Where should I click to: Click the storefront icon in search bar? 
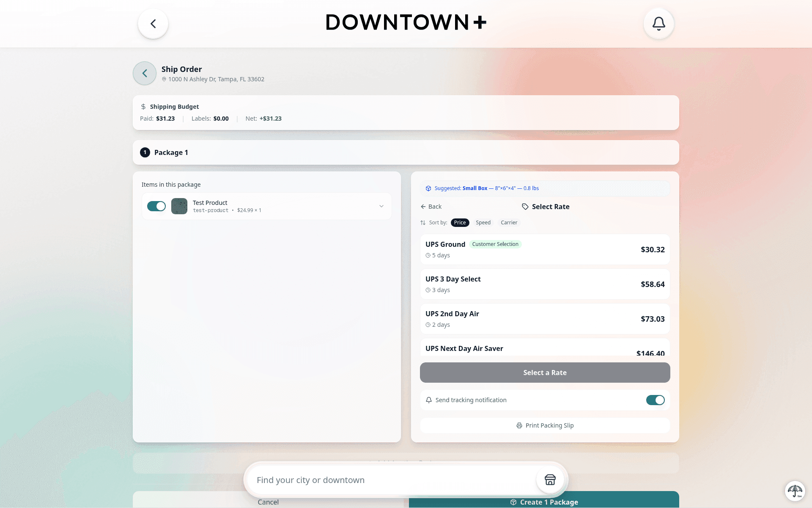tap(550, 480)
